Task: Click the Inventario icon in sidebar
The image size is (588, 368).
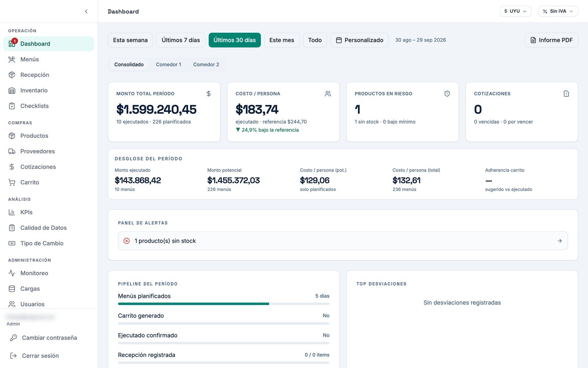Action: tap(12, 91)
